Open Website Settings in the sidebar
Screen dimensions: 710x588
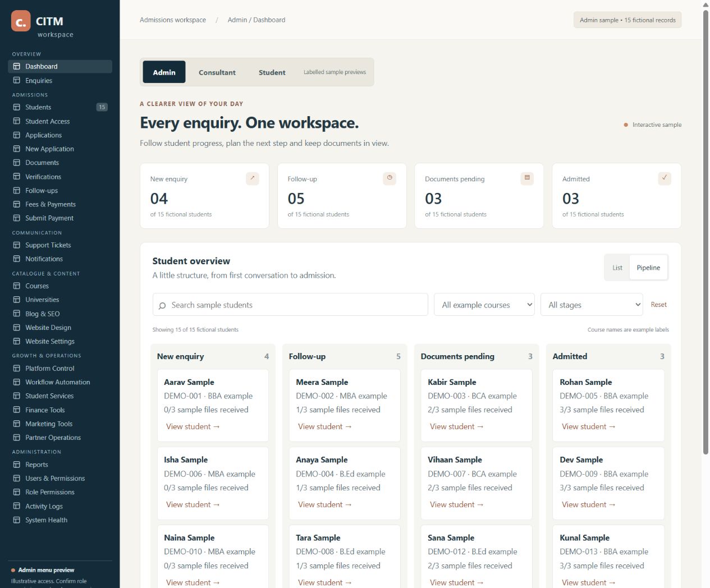(x=60, y=341)
